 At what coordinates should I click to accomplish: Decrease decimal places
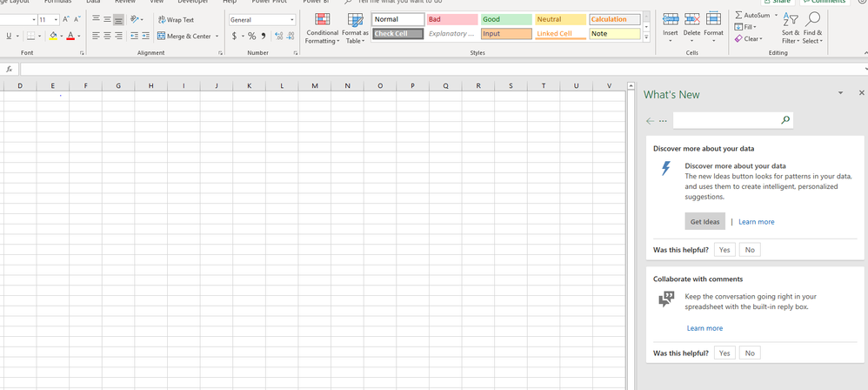290,36
